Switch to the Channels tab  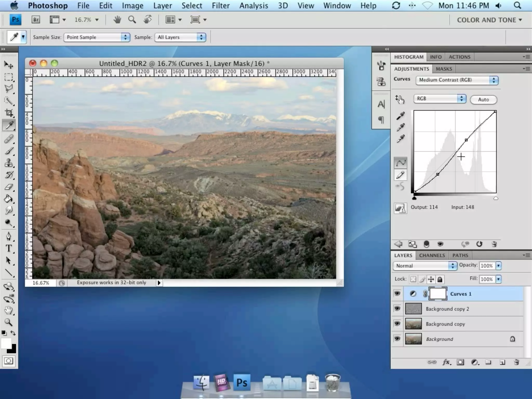pyautogui.click(x=432, y=255)
